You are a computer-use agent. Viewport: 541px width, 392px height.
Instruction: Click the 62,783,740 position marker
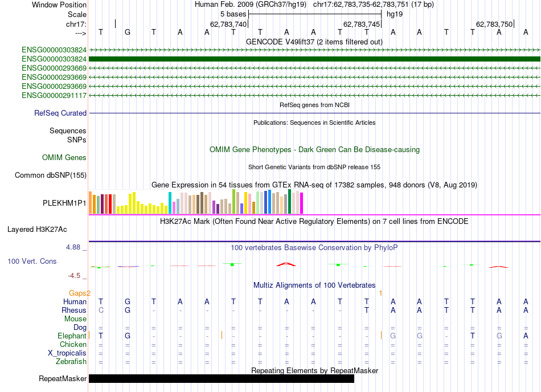[x=228, y=24]
